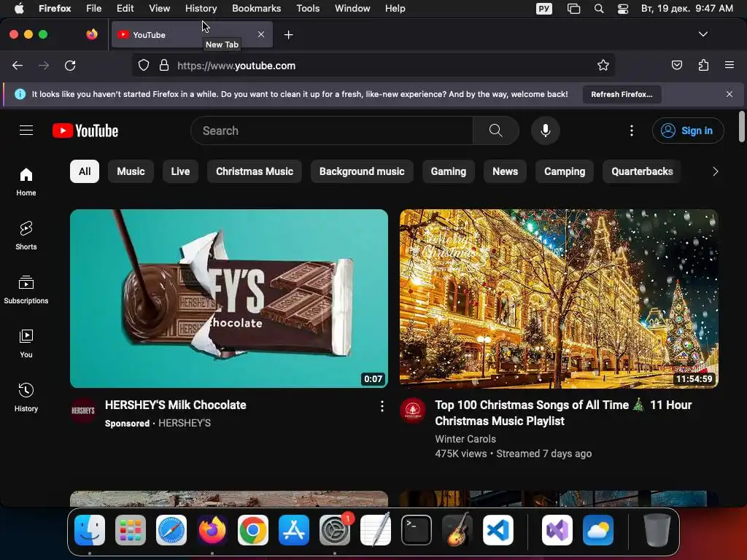Go back with the browser back arrow
This screenshot has width=747, height=560.
18,65
